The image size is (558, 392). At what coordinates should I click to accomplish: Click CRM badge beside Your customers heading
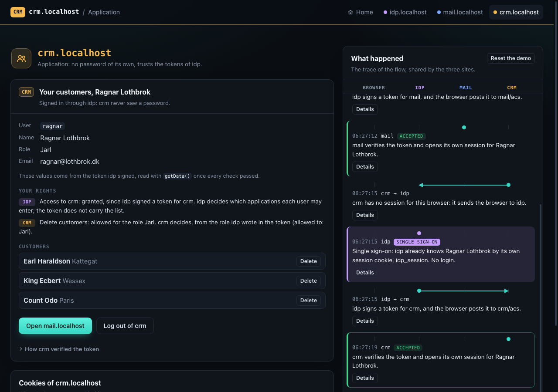point(26,92)
